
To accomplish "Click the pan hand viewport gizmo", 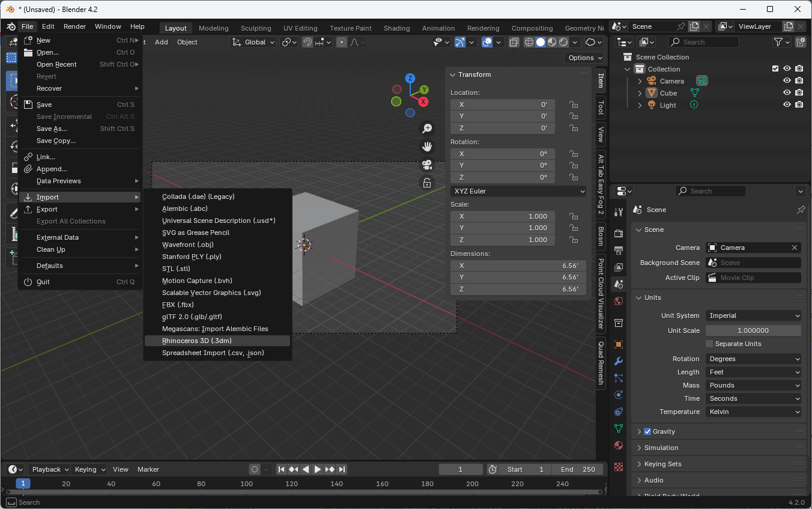I will point(427,146).
